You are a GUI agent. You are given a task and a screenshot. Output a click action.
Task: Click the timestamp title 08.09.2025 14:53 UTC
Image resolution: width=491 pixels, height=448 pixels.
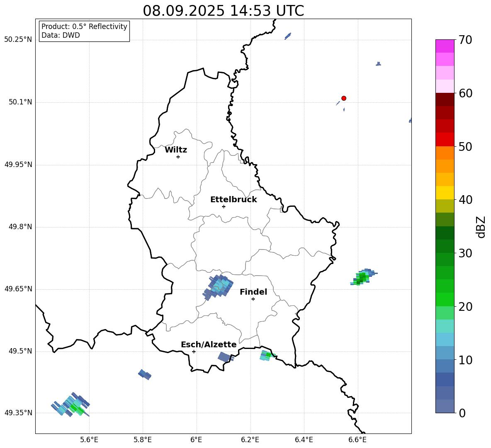pyautogui.click(x=223, y=11)
